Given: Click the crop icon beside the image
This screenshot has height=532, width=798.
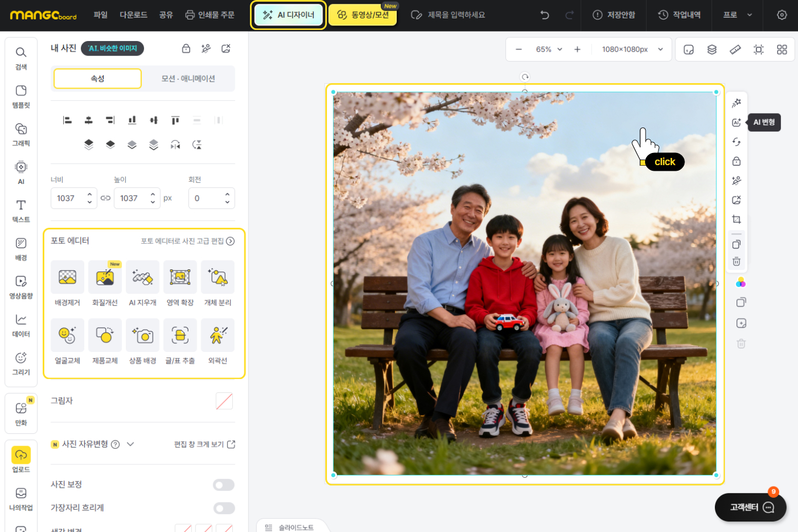Looking at the screenshot, I should coord(736,219).
